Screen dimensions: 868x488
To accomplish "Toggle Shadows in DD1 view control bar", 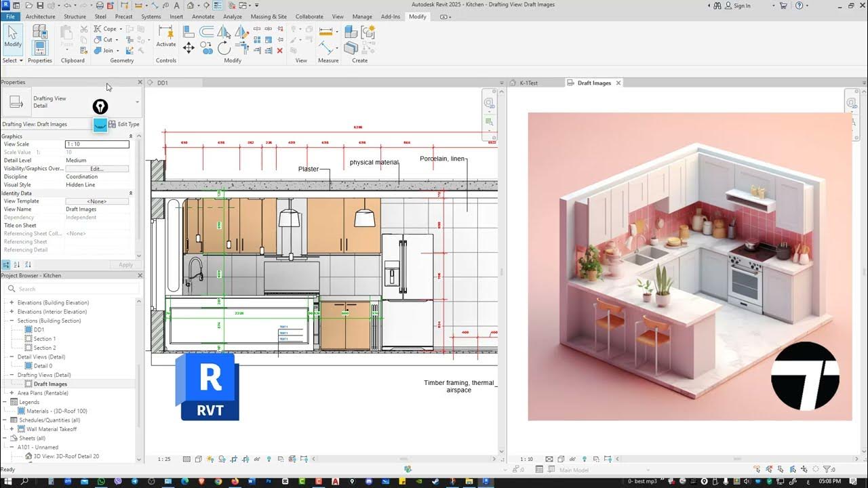I will [222, 459].
